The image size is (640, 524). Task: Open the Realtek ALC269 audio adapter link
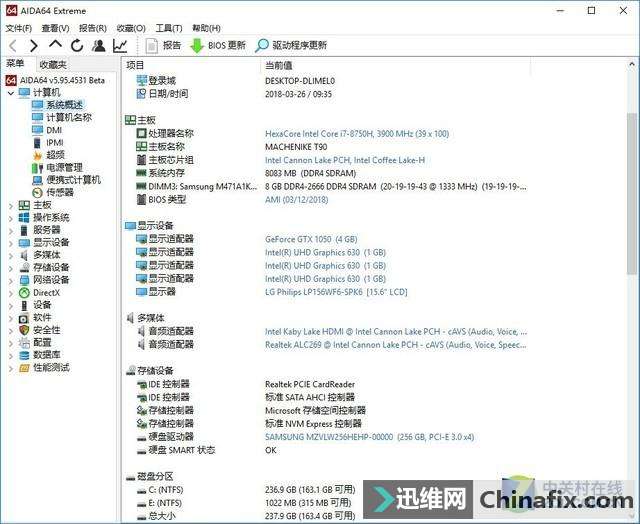(396, 345)
